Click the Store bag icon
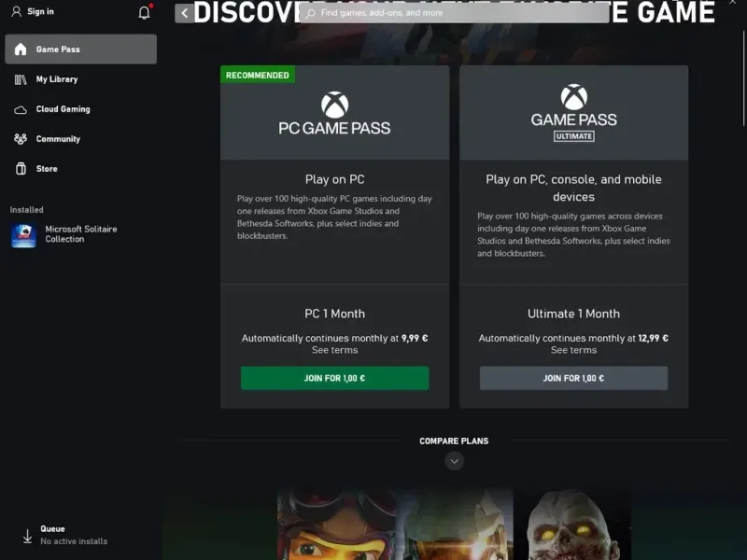 click(21, 169)
